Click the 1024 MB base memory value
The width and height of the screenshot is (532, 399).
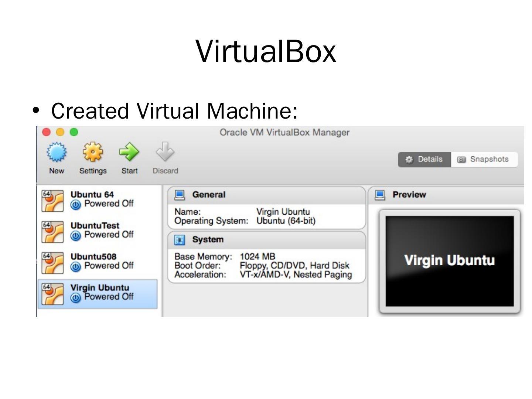coord(258,256)
